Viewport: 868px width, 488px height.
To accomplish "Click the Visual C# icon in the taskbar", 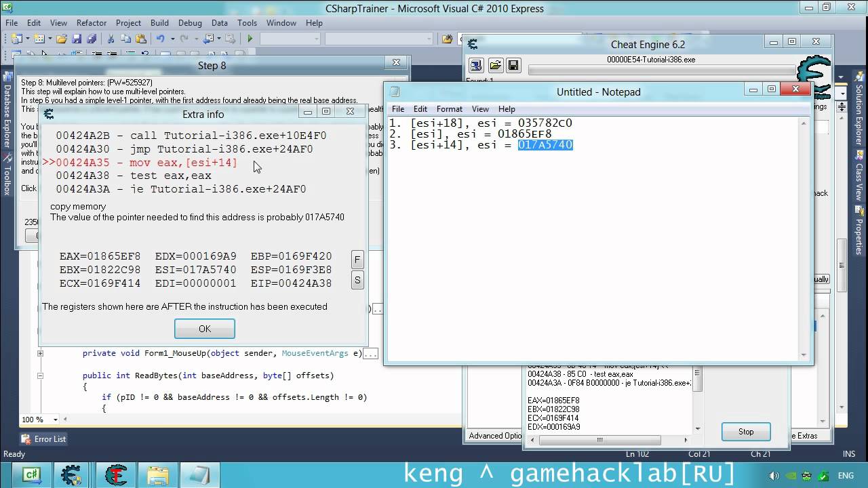I will point(31,475).
